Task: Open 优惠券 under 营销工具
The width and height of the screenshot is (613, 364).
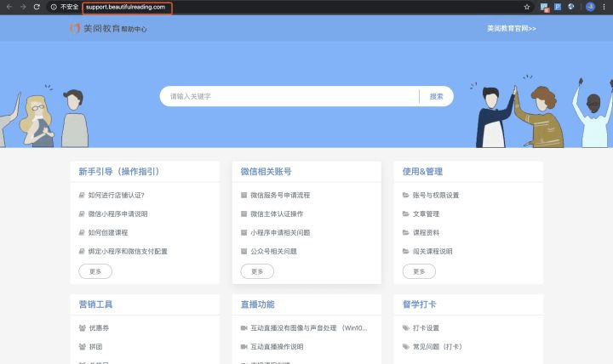Action: tap(99, 328)
